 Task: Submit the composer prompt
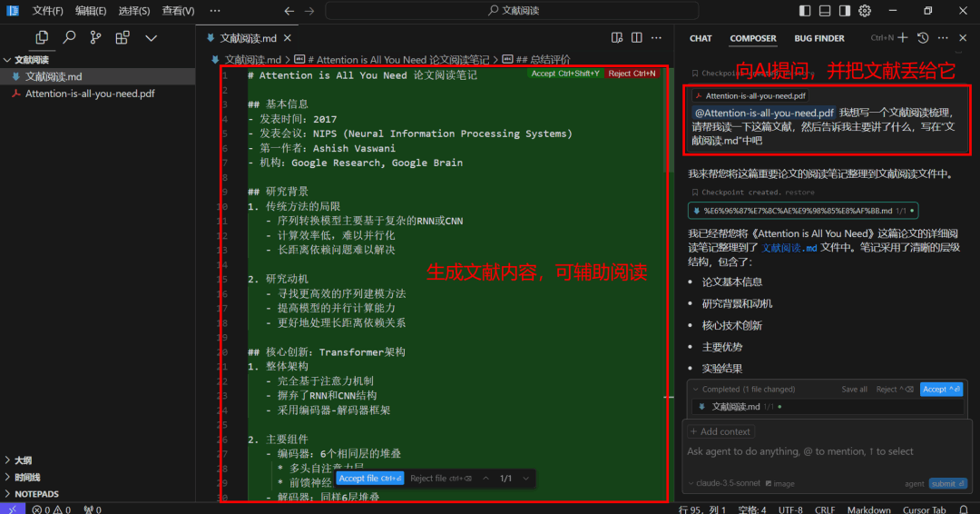(x=947, y=483)
